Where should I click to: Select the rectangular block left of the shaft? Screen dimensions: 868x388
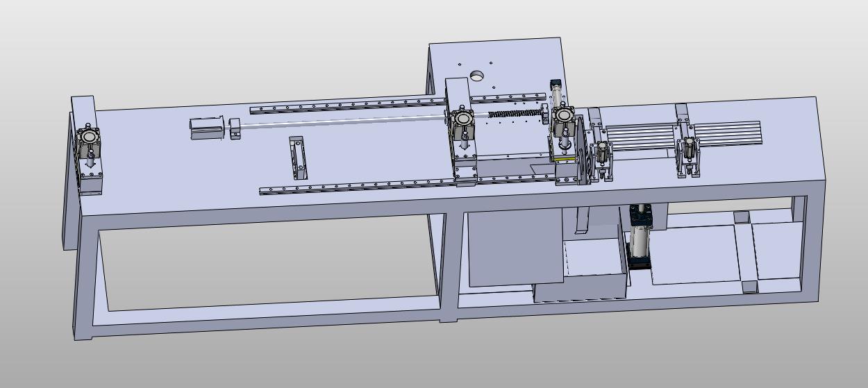click(207, 128)
